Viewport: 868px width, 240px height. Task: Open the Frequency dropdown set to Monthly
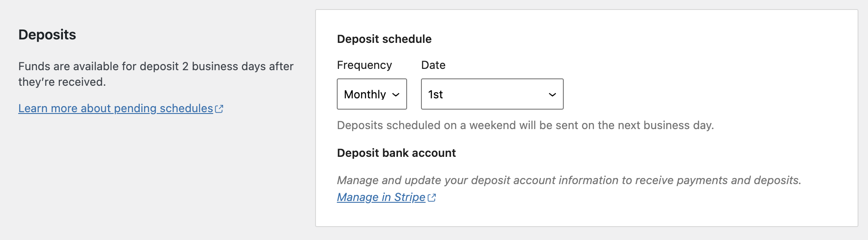tap(372, 94)
